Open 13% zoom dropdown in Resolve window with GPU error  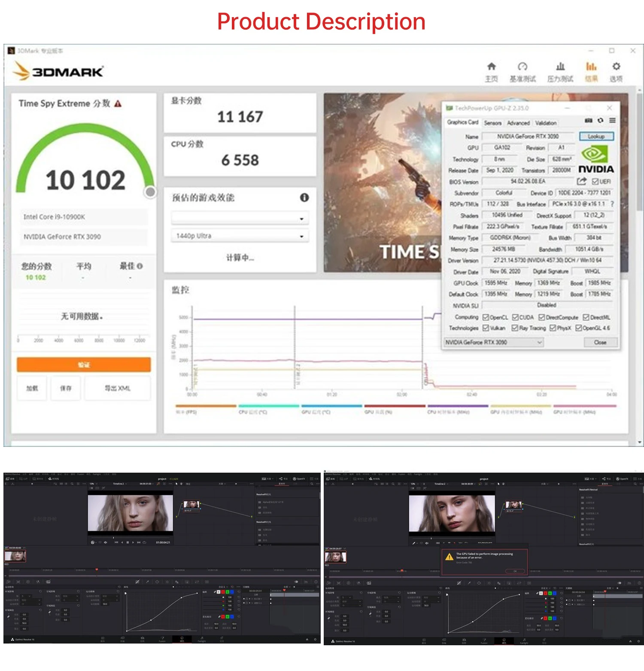pyautogui.click(x=414, y=484)
